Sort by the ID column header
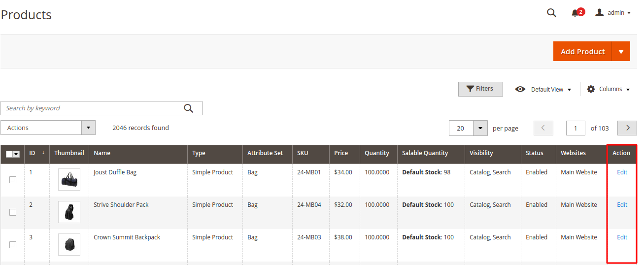 pyautogui.click(x=36, y=153)
